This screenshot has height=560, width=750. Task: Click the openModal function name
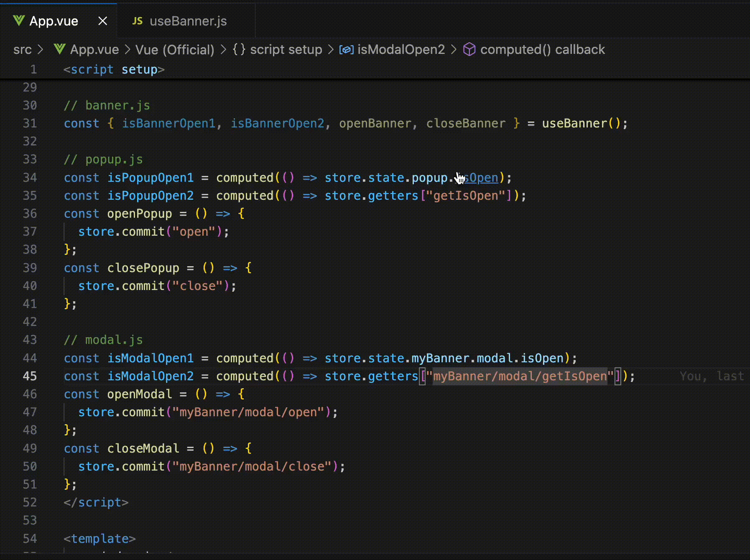coord(140,394)
